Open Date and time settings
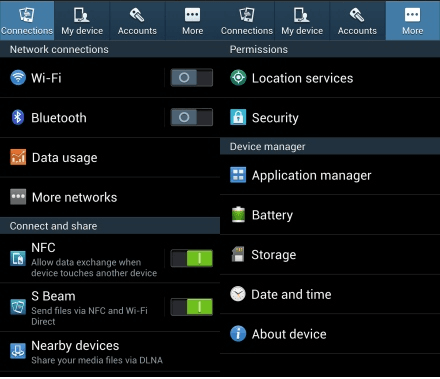 pos(330,294)
